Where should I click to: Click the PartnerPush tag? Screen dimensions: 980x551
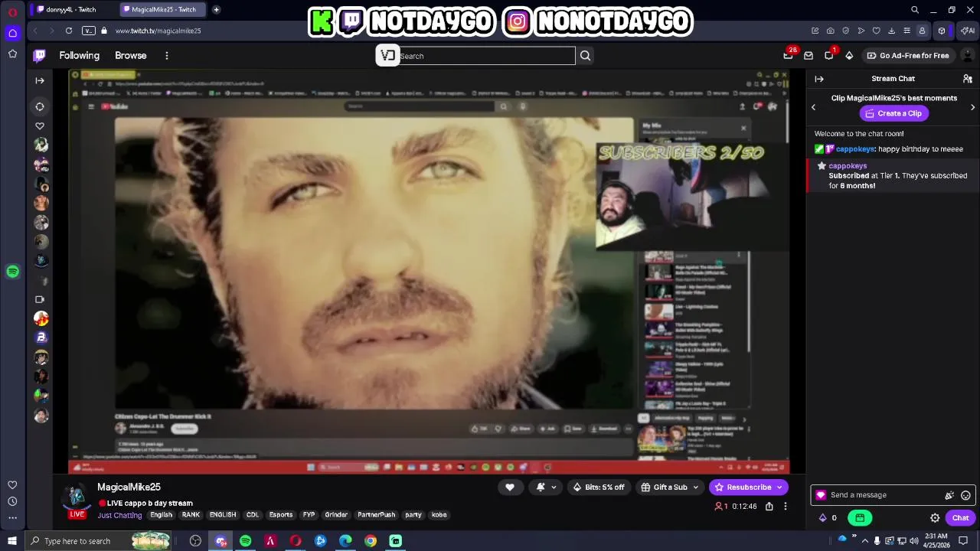(376, 515)
